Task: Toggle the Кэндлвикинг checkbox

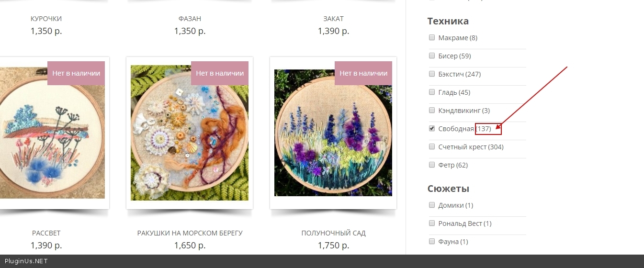Action: pos(432,110)
